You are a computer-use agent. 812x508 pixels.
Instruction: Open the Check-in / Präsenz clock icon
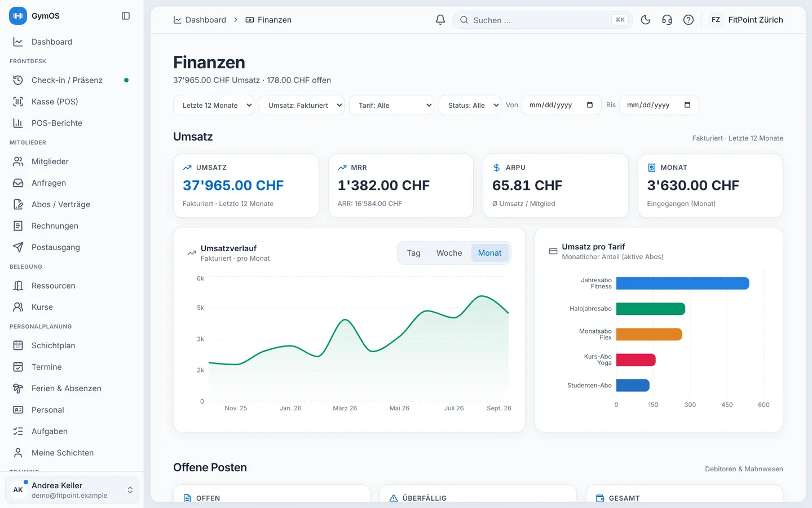[x=18, y=80]
